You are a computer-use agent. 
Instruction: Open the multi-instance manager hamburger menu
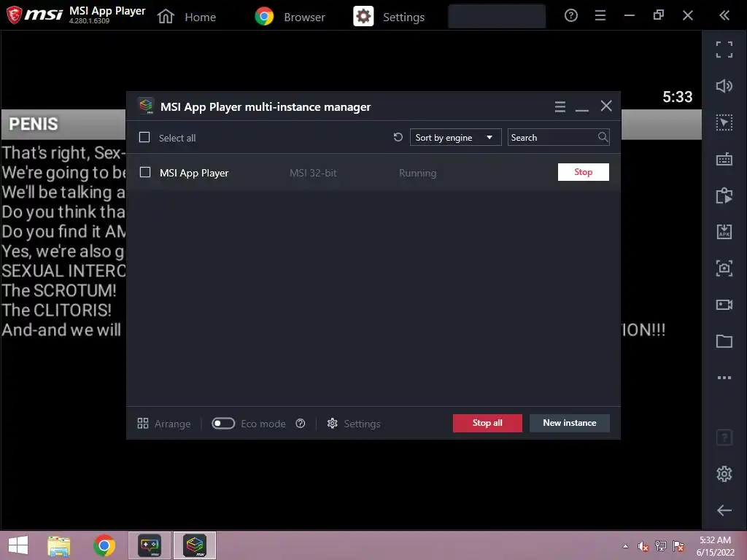point(560,106)
